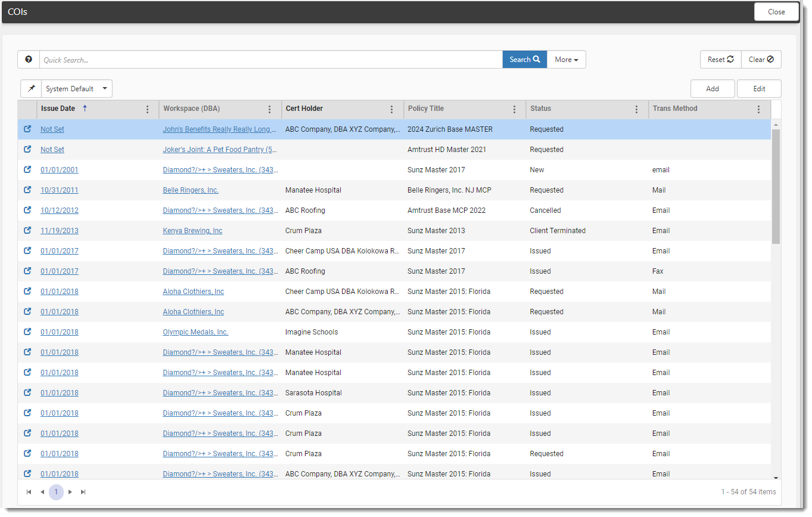Select the Belle Ringers, Inc. NJ MCP cell
812x517 pixels.
(x=449, y=190)
